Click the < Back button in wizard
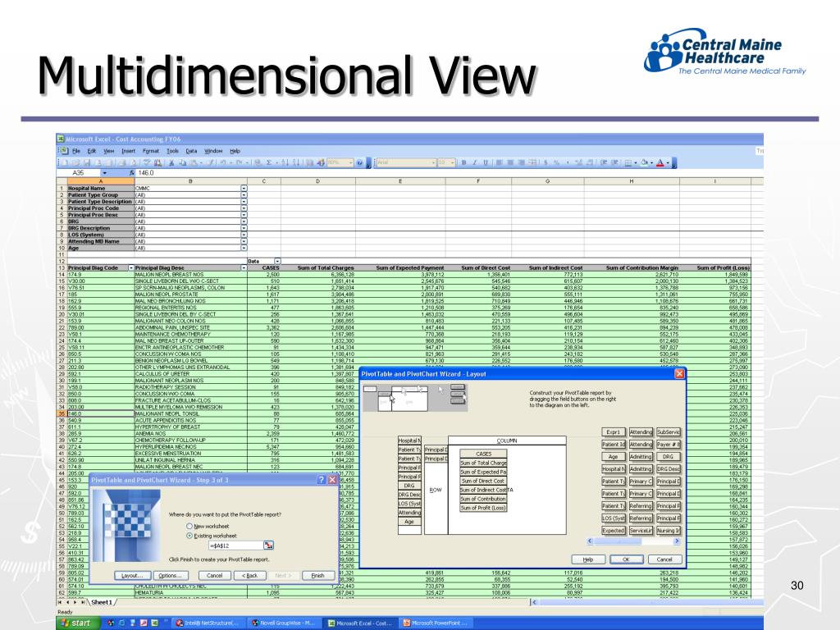Viewport: 840px width, 630px height. click(249, 575)
